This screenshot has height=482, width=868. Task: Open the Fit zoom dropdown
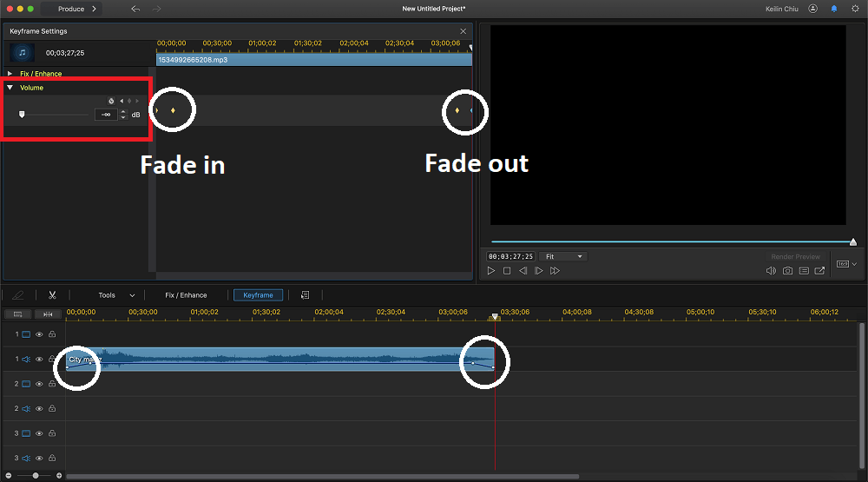pyautogui.click(x=562, y=257)
